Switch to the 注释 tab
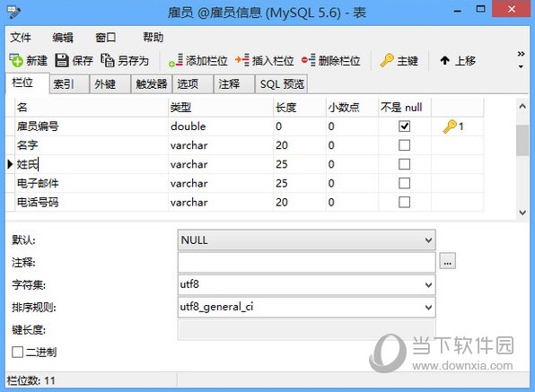The width and height of the screenshot is (535, 392). pos(234,84)
